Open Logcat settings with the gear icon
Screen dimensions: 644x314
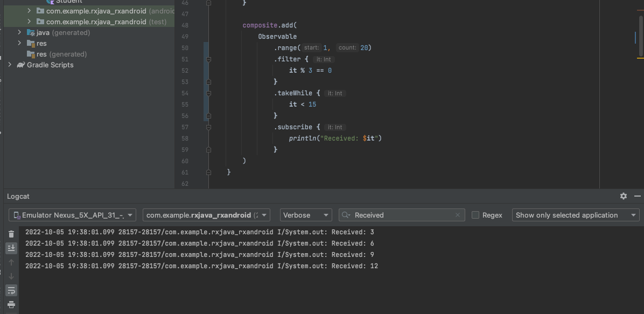[x=623, y=196]
